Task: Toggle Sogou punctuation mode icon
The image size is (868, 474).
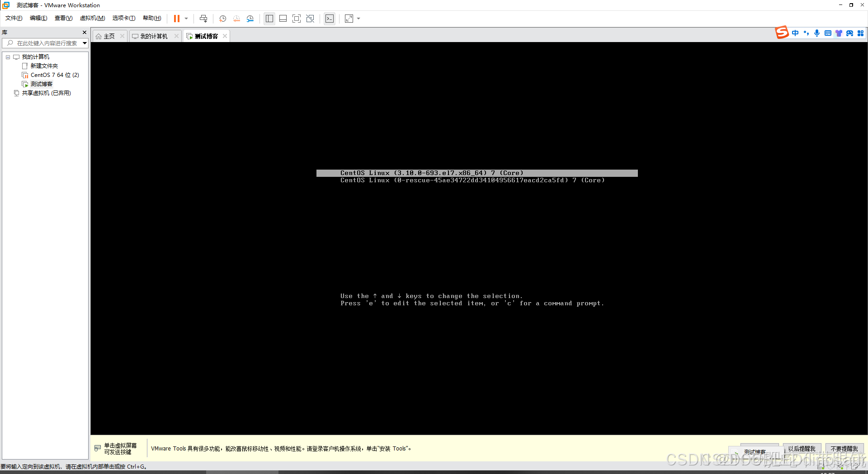Action: coord(806,33)
